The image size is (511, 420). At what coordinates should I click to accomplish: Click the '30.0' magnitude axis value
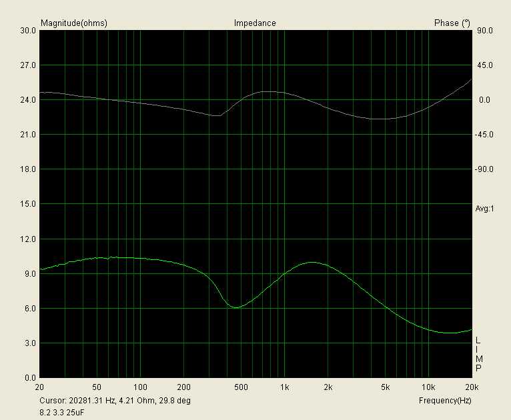28,31
